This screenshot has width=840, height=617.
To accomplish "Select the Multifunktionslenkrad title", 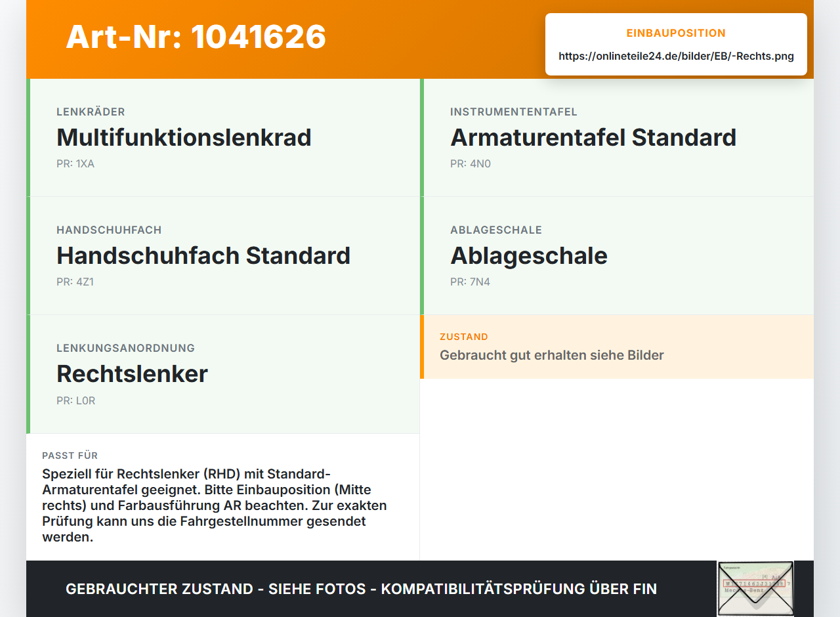I will 184,138.
